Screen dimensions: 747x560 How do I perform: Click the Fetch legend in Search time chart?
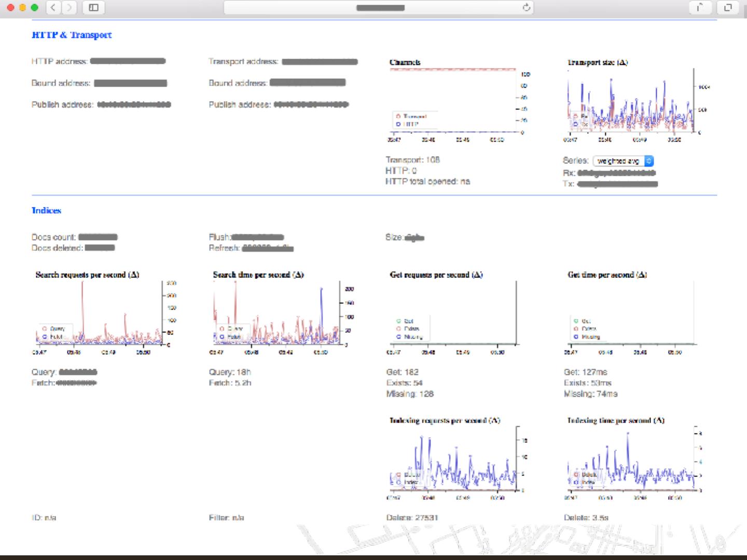[230, 337]
